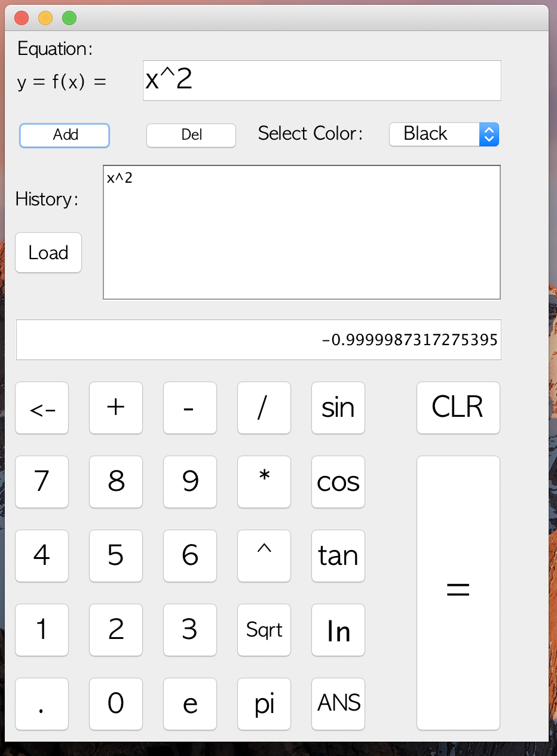Click the color dropdown stepper arrows

click(489, 134)
